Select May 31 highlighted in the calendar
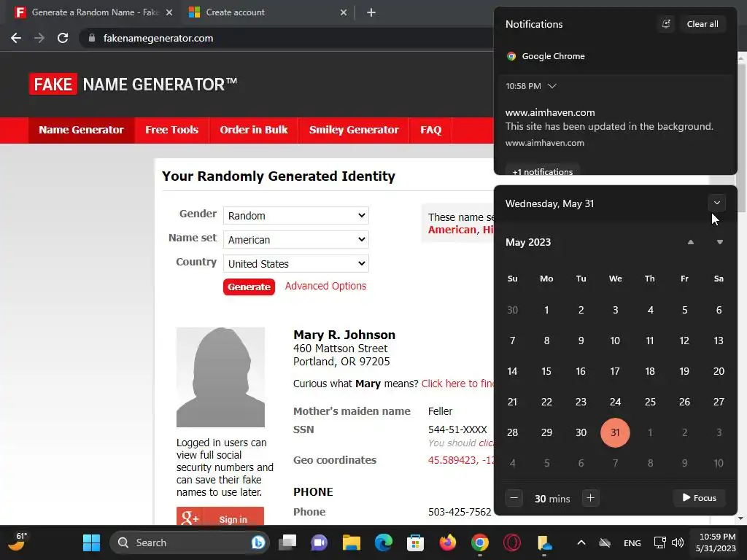747x560 pixels. coord(615,432)
